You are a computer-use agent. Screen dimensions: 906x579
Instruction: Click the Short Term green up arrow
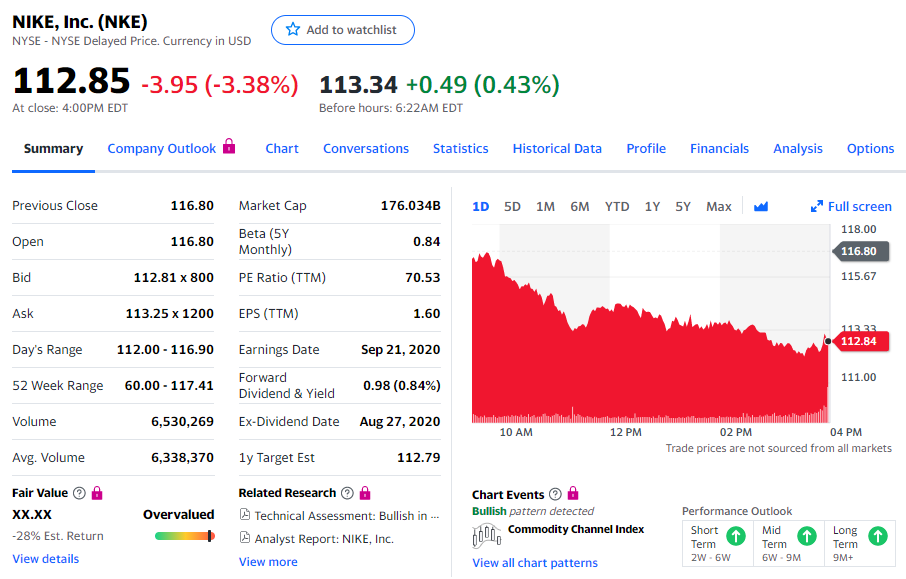tap(736, 536)
